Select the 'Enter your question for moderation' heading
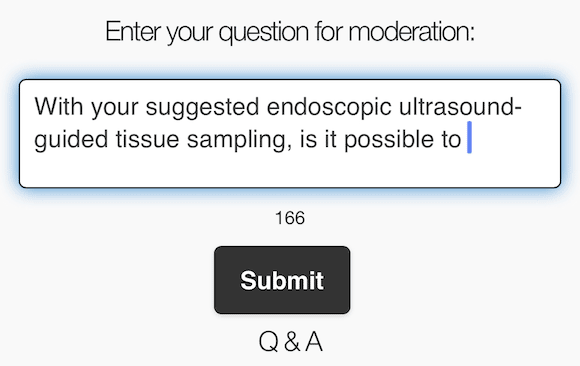Image resolution: width=580 pixels, height=366 pixels. 290,32
